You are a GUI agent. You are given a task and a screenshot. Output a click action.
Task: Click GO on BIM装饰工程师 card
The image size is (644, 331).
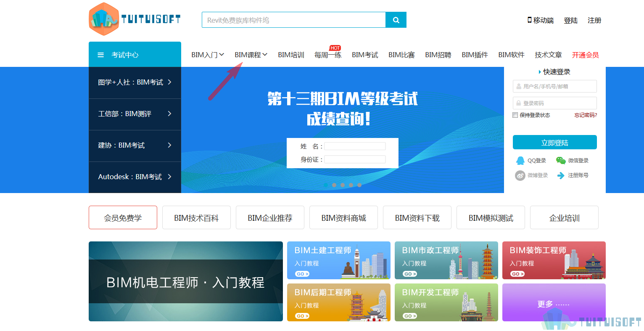click(x=517, y=274)
